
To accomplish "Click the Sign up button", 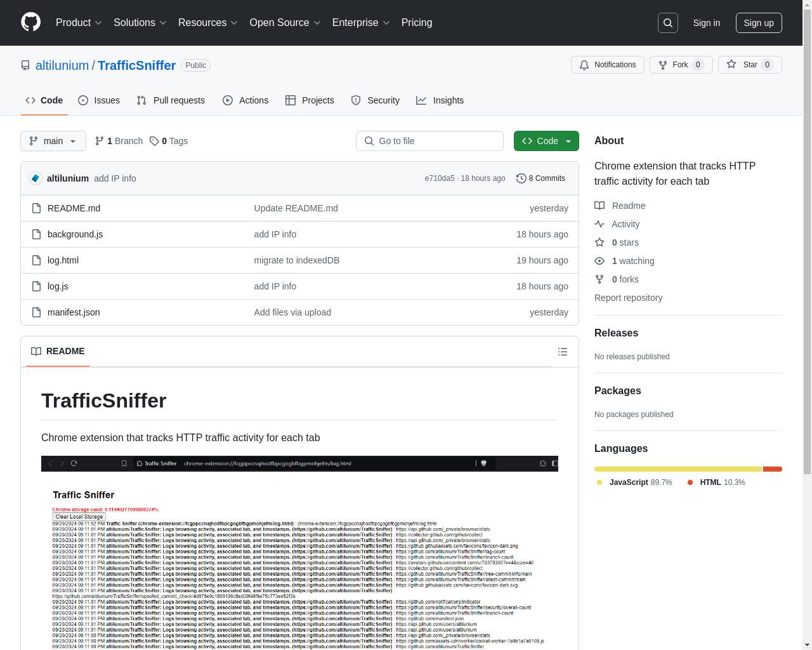I will click(x=759, y=23).
